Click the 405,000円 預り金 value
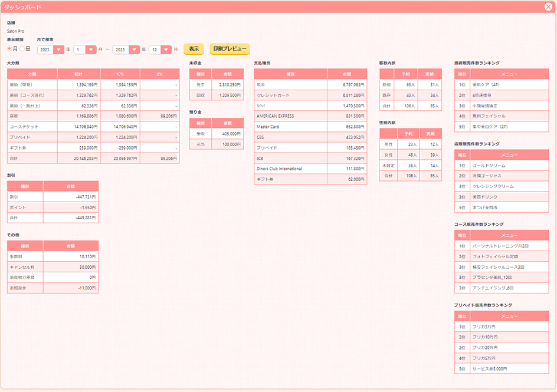This screenshot has height=392, width=557. (x=231, y=134)
